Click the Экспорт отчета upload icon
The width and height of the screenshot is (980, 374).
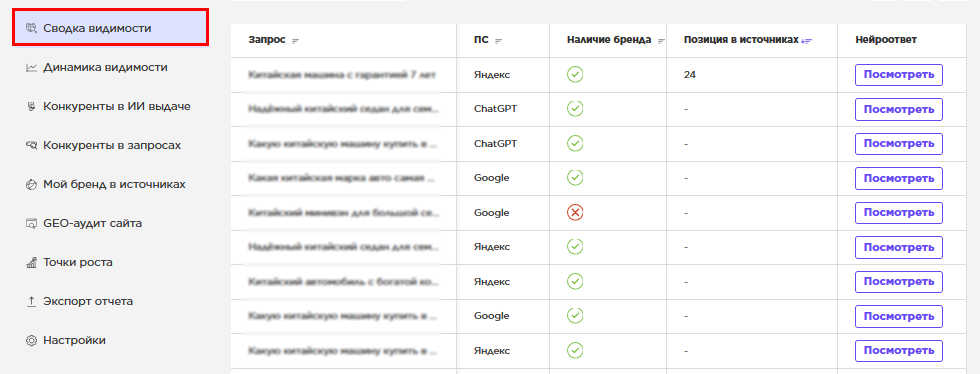[31, 301]
